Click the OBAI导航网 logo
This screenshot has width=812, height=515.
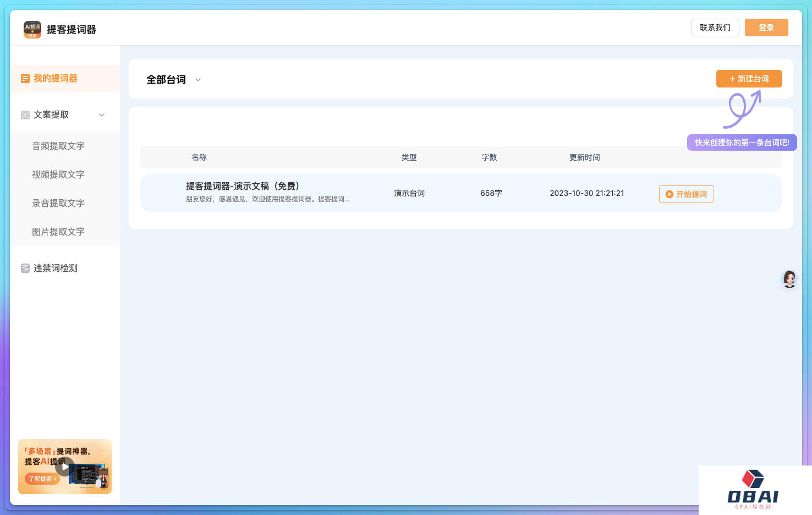[753, 489]
